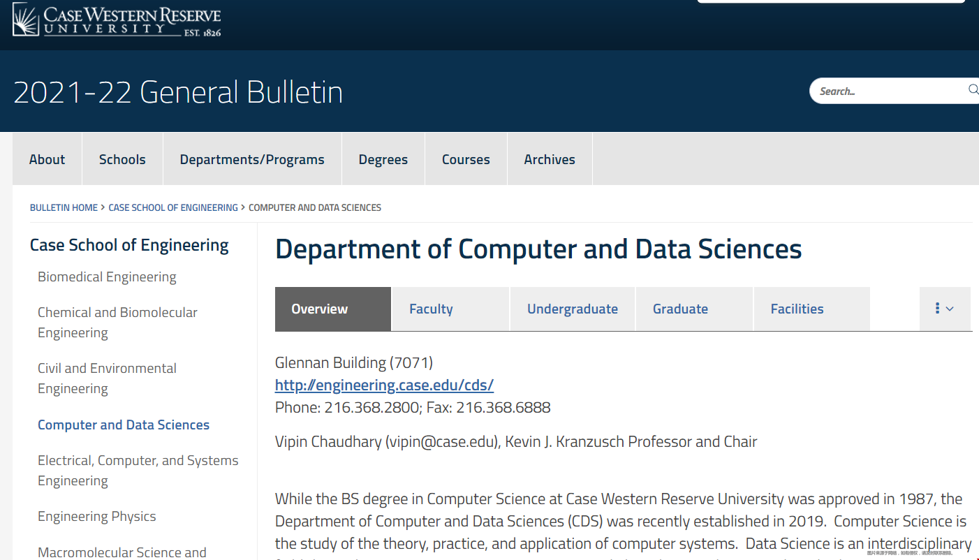The image size is (979, 560).
Task: Select Chemical and Biomolecular Engineering in the sidebar
Action: tap(117, 322)
